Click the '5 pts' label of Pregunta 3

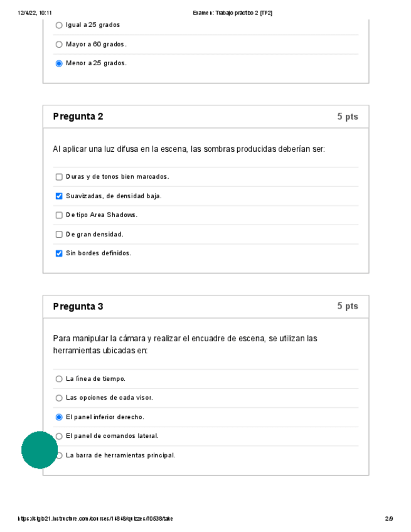(x=347, y=306)
